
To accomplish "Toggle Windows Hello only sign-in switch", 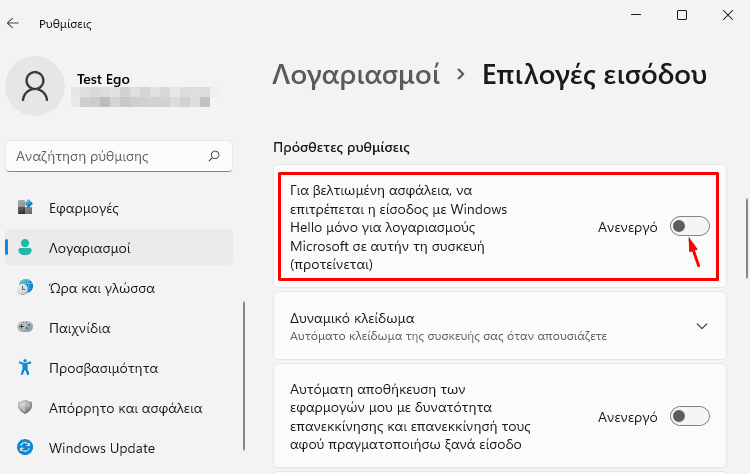I will (x=689, y=226).
